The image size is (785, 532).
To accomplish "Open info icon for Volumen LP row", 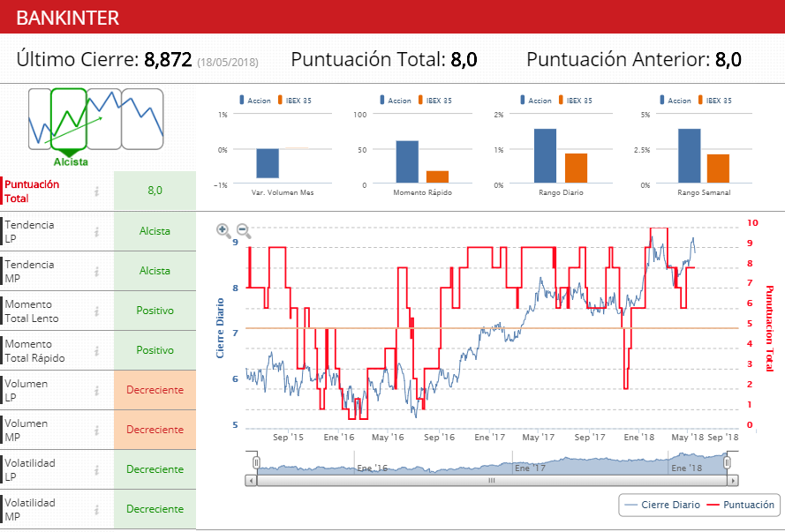I will coord(96,391).
